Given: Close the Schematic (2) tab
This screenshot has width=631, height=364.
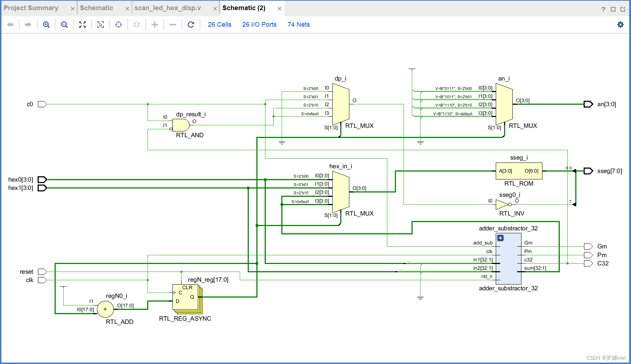Looking at the screenshot, I should click(280, 8).
